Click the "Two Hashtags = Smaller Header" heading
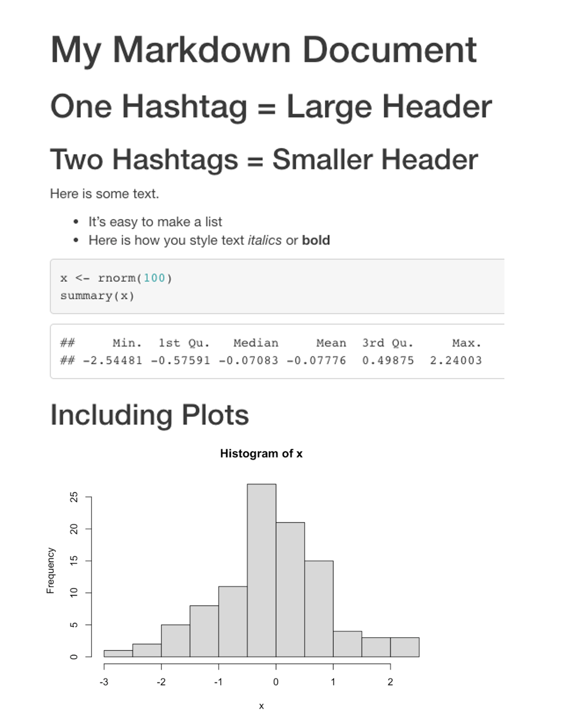The image size is (582, 728). tap(264, 159)
